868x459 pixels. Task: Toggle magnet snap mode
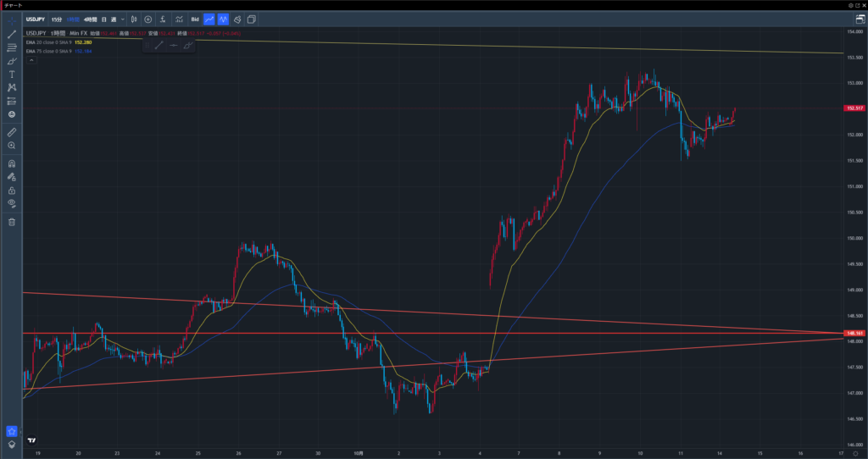(12, 163)
